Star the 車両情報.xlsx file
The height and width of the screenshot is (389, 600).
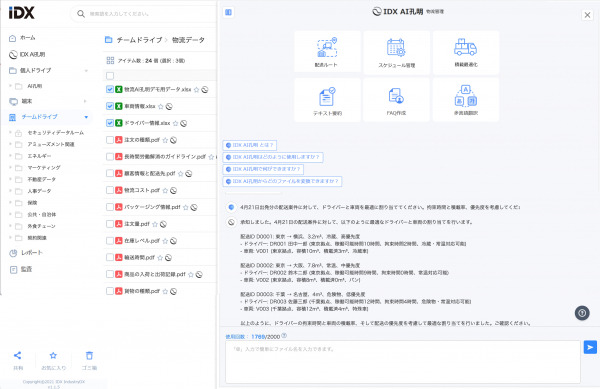pyautogui.click(x=161, y=106)
